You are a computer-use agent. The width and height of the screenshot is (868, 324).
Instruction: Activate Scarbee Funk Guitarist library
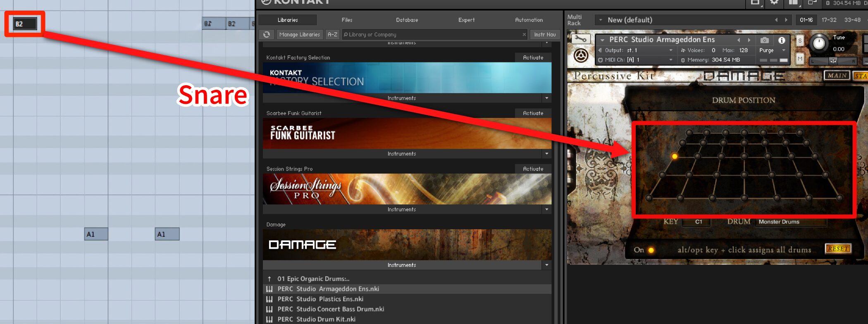533,113
